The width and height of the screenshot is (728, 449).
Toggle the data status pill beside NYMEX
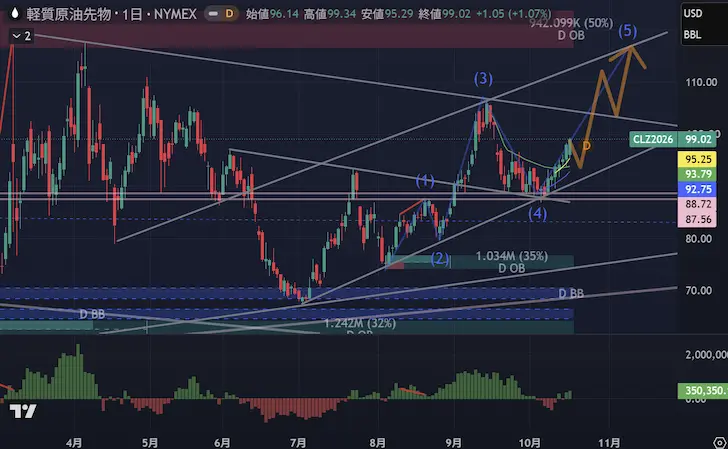pyautogui.click(x=221, y=14)
